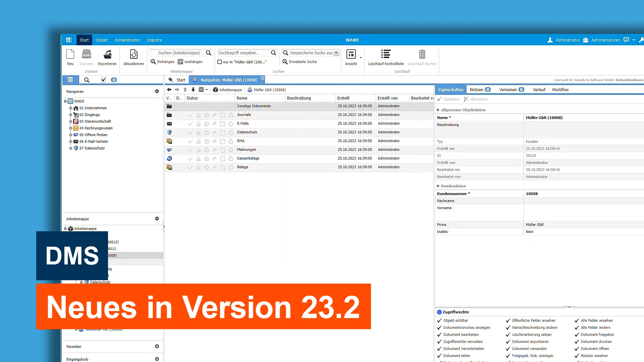The width and height of the screenshot is (644, 362).
Task: Expand the 03 Warenwirtschaft tree node
Action: (x=71, y=121)
